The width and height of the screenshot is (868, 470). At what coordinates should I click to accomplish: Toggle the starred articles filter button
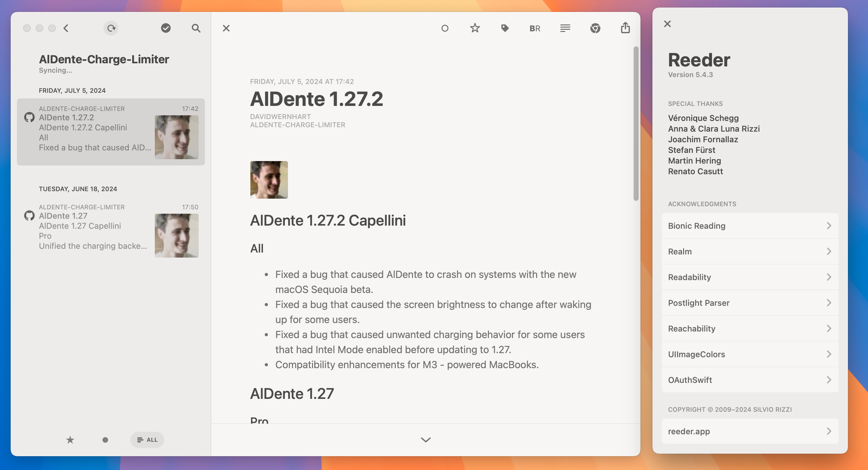click(x=70, y=439)
